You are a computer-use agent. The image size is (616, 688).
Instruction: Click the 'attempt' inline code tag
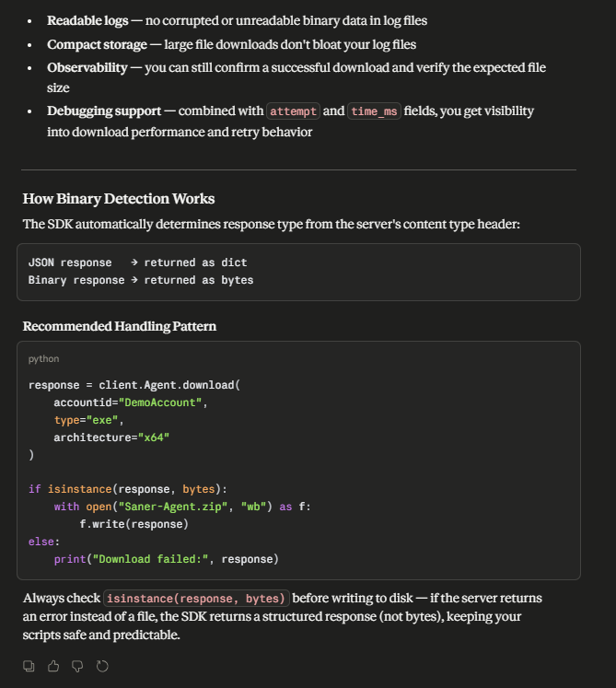click(293, 111)
